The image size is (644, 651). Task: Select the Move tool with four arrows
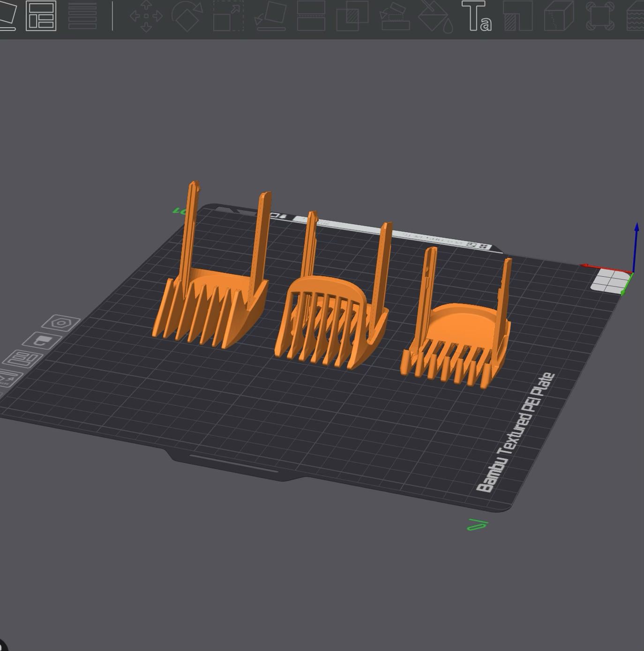[x=146, y=16]
